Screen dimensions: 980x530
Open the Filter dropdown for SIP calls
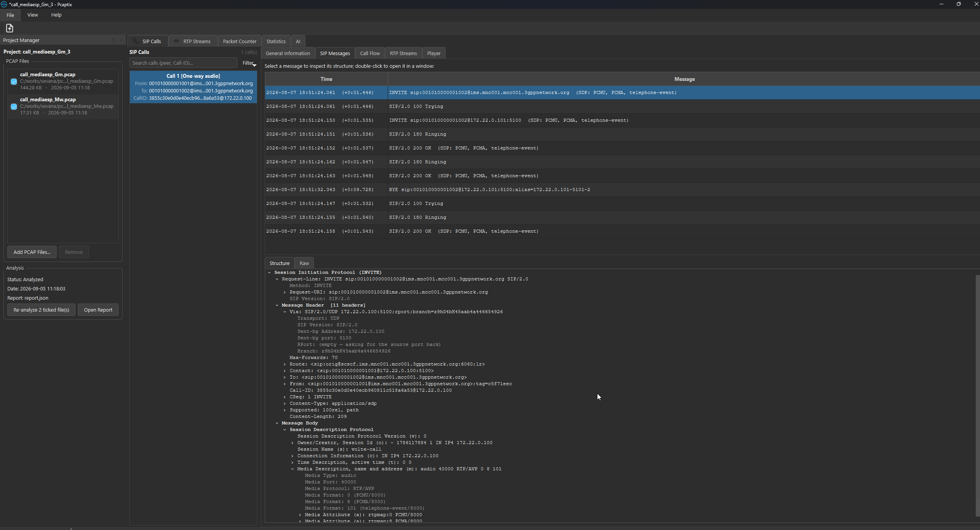click(x=249, y=63)
